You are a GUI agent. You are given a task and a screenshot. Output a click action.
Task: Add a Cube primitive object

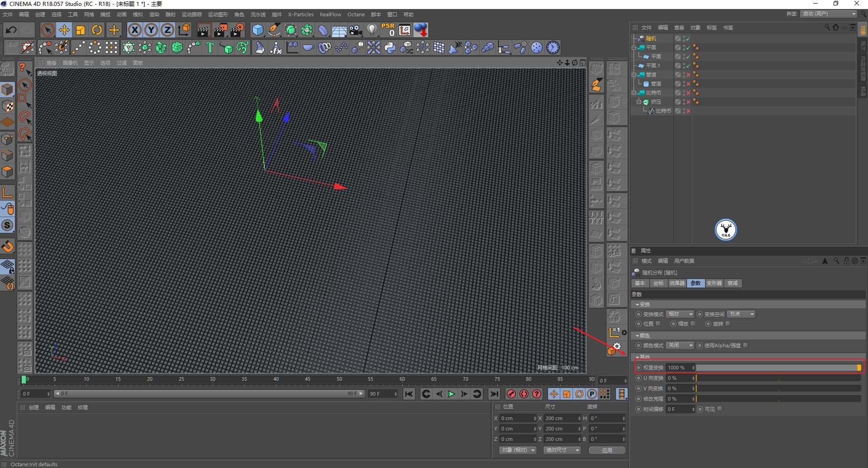pos(258,30)
